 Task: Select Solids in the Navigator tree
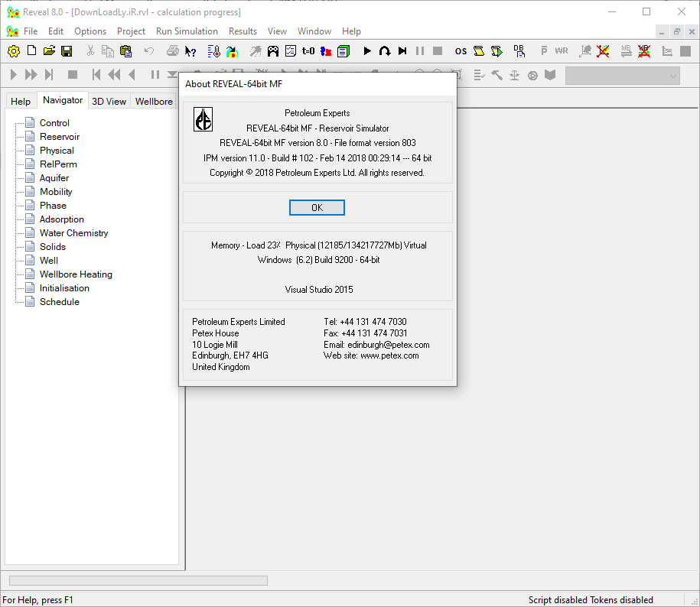53,247
